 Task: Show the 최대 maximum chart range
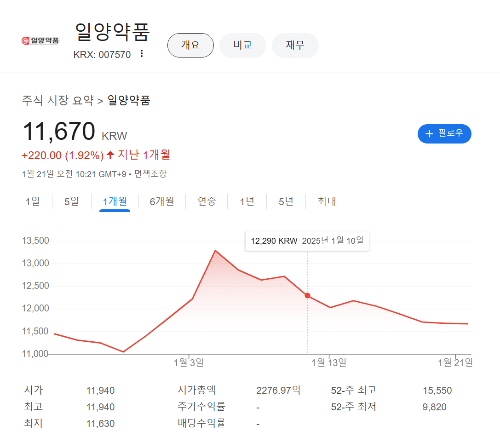[x=327, y=201]
